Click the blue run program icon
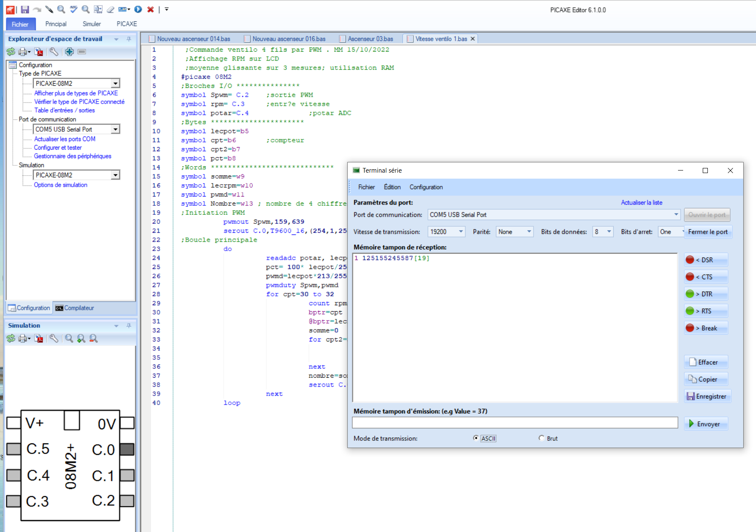This screenshot has width=756, height=532. pyautogui.click(x=138, y=9)
